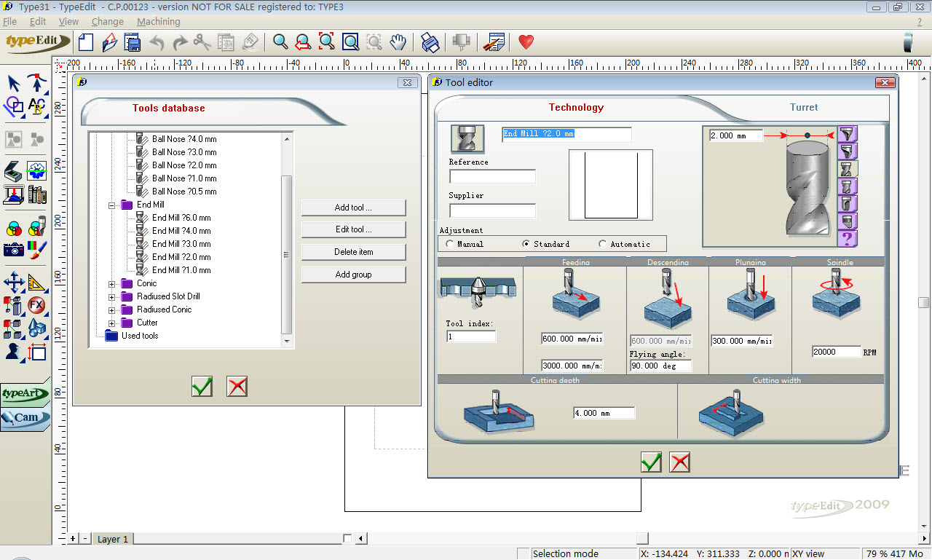Screen dimensions: 932x560
Task: Select the four-arrow move tool
Action: coord(14,283)
